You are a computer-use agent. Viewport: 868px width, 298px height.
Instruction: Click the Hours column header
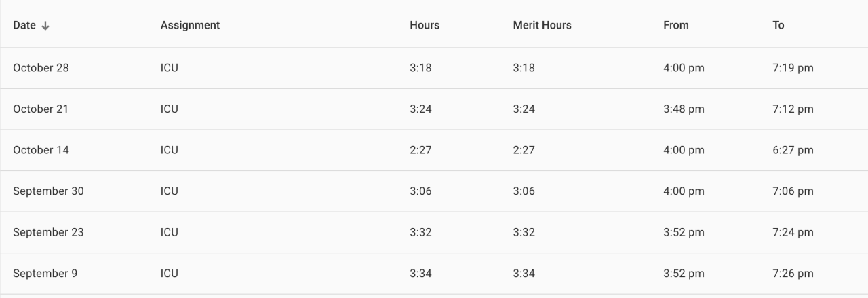[x=425, y=25]
